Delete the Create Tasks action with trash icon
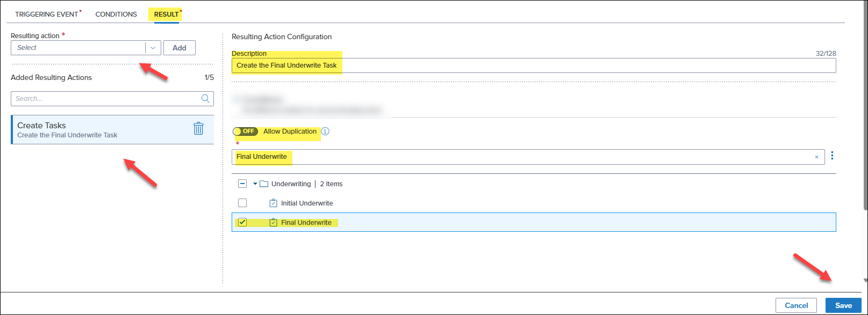 (x=198, y=129)
